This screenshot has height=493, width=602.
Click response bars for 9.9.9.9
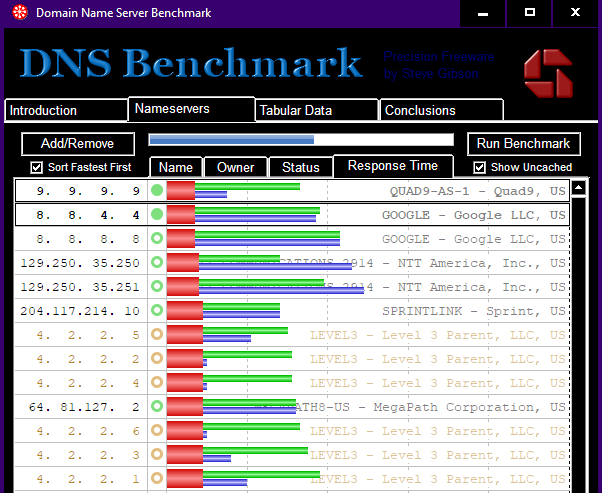[233, 190]
